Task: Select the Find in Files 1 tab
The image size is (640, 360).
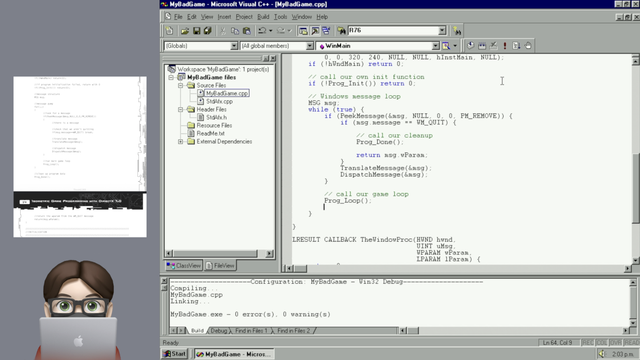Action: point(251,331)
